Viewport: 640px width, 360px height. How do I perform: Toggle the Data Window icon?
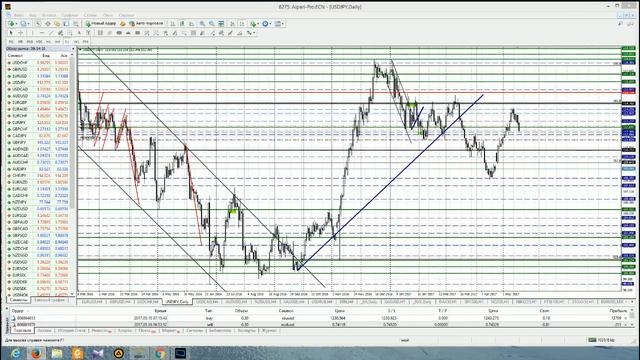48,24
